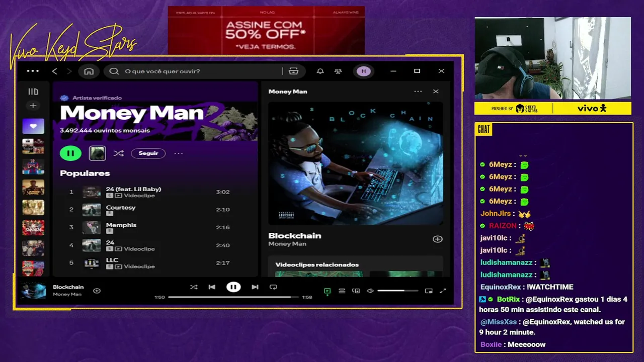Click the EquinoxRex !WATCHTIME chat message
The image size is (644, 362).
pos(527,287)
